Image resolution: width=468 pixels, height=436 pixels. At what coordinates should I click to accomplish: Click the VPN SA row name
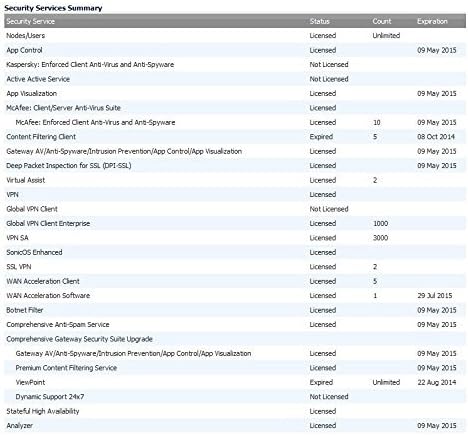[17, 238]
